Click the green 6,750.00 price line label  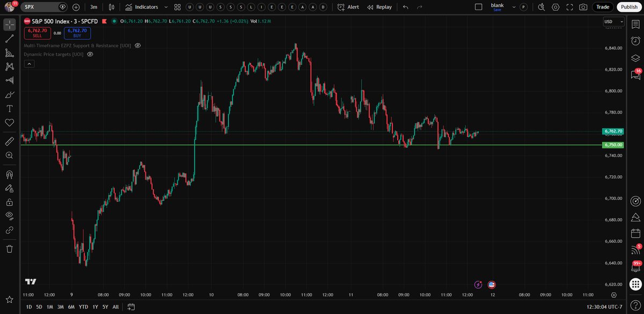[613, 145]
